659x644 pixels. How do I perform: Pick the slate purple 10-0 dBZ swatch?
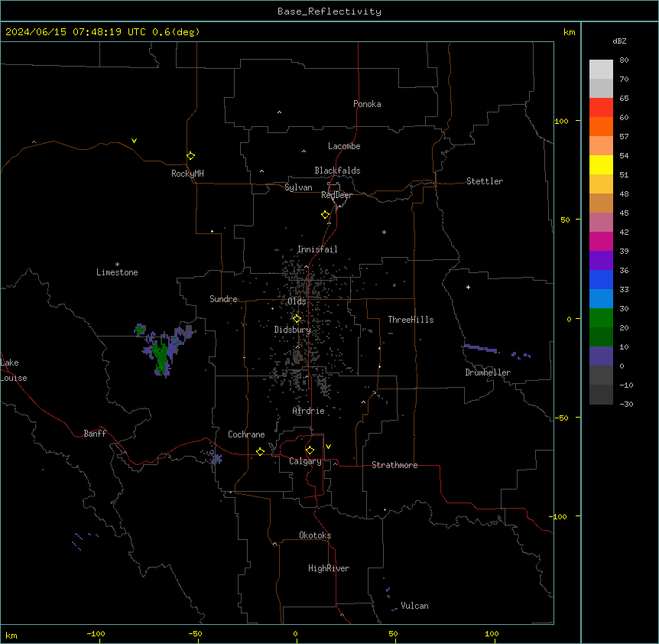(x=601, y=356)
